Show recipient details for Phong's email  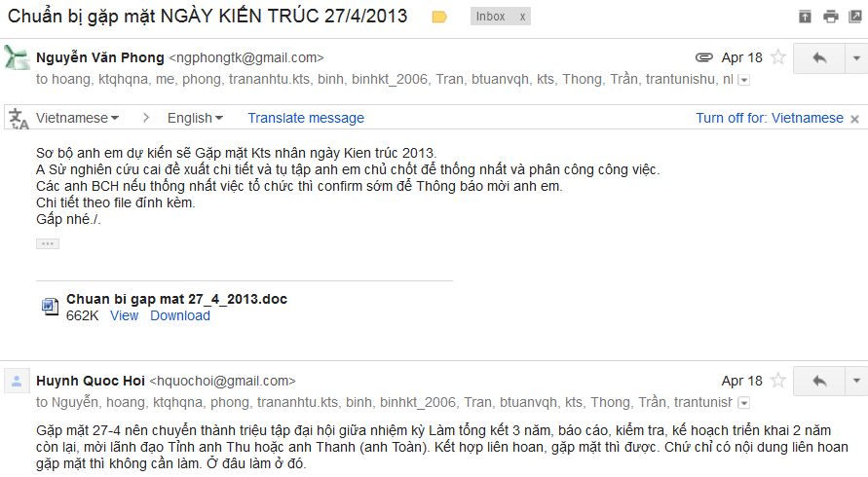click(744, 80)
